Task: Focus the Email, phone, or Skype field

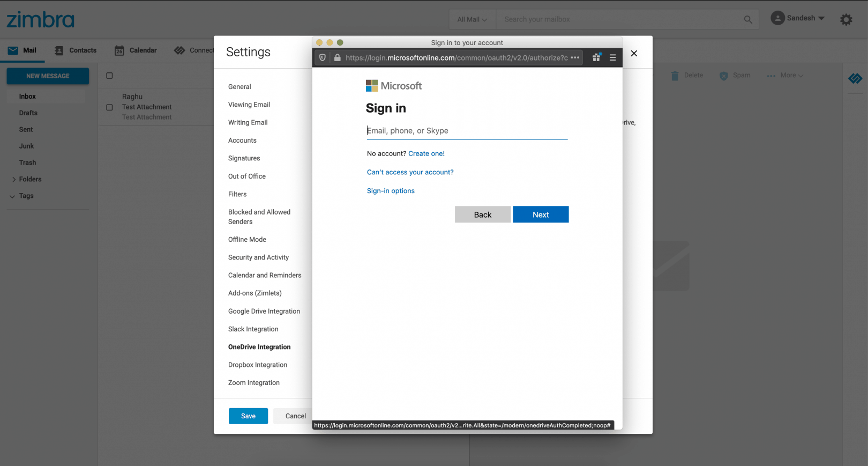Action: coord(467,131)
